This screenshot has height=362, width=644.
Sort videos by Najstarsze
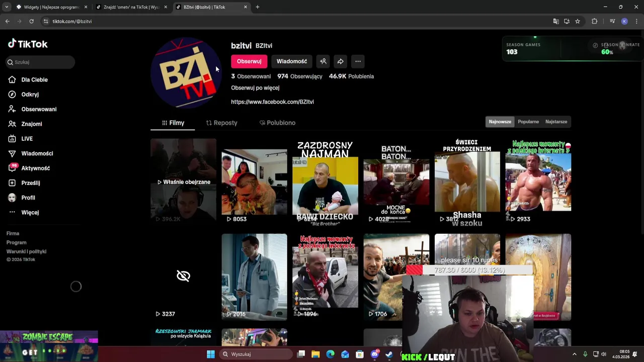tap(556, 122)
